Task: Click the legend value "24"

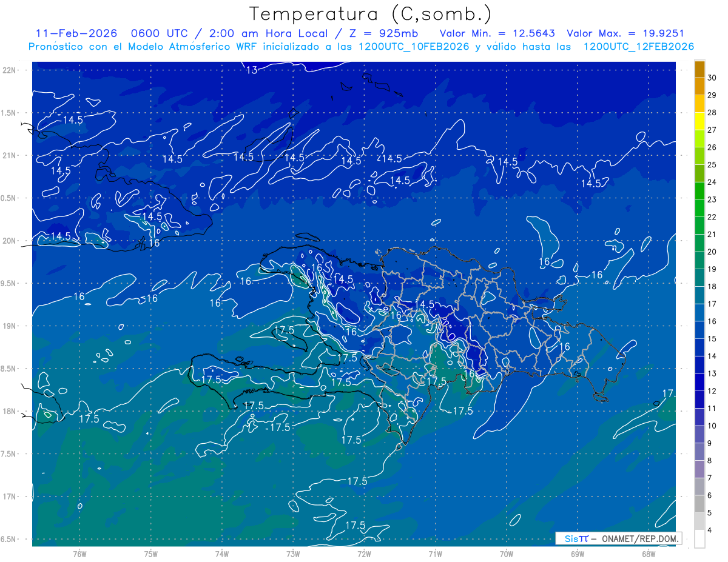Action: click(x=713, y=181)
